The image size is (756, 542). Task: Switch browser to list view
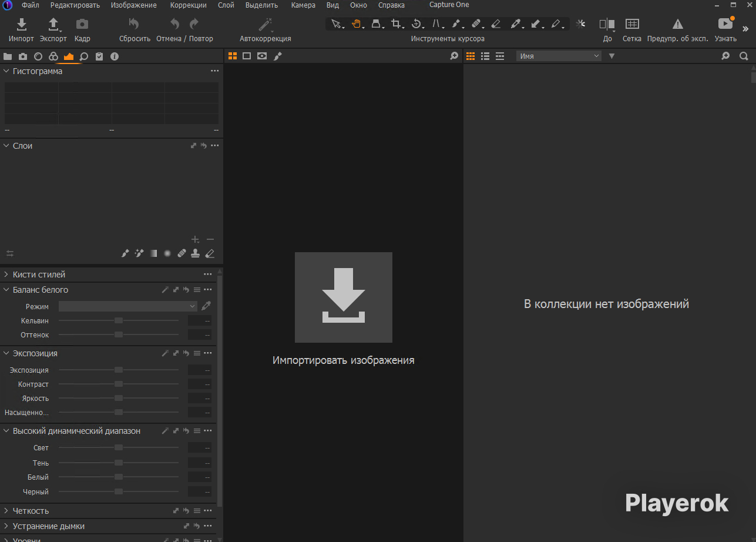tap(485, 56)
